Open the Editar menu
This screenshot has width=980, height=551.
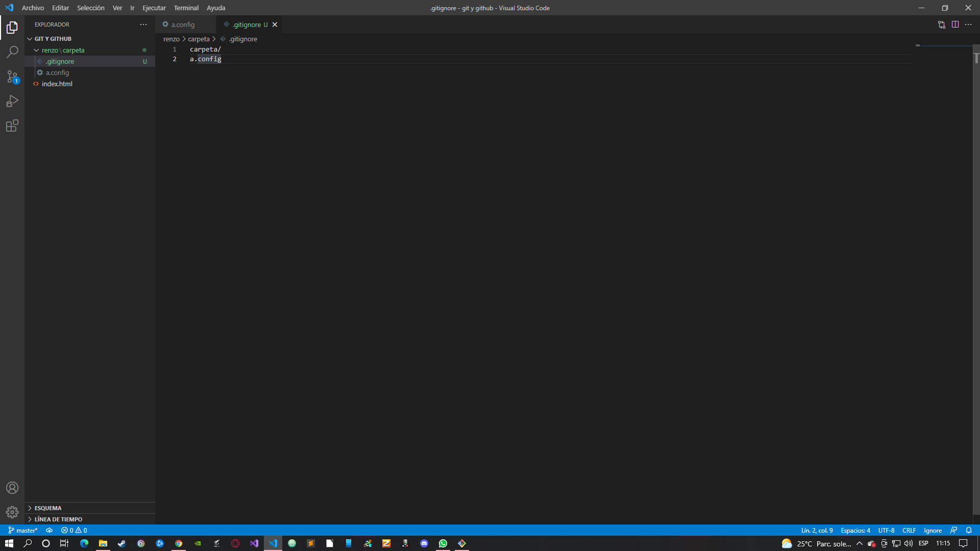point(60,8)
